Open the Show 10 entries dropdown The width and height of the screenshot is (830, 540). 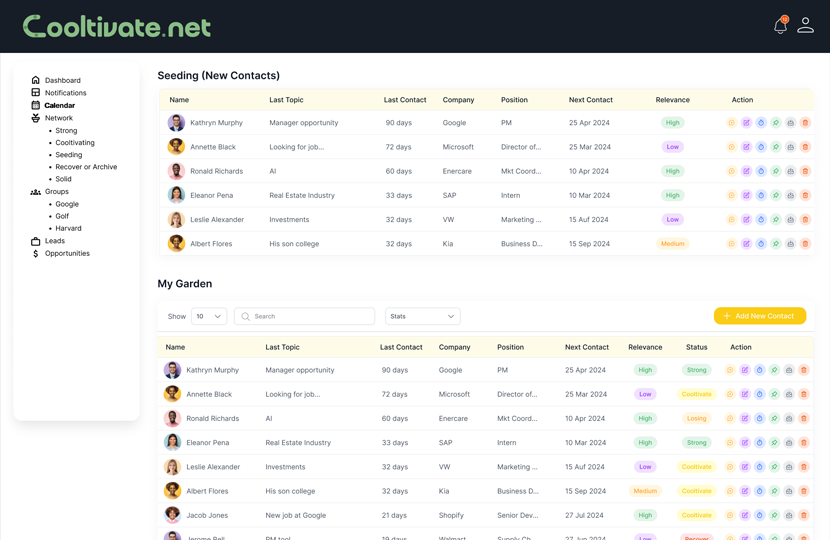pyautogui.click(x=209, y=316)
